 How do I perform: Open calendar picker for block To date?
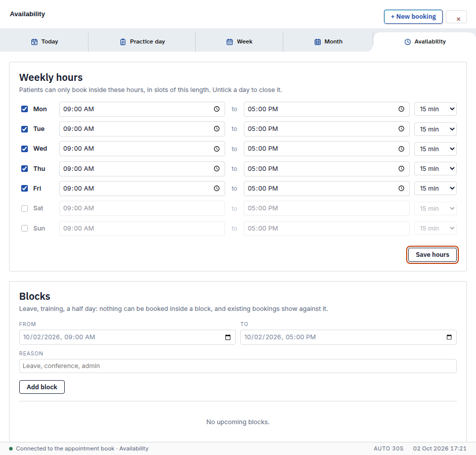[x=449, y=337]
